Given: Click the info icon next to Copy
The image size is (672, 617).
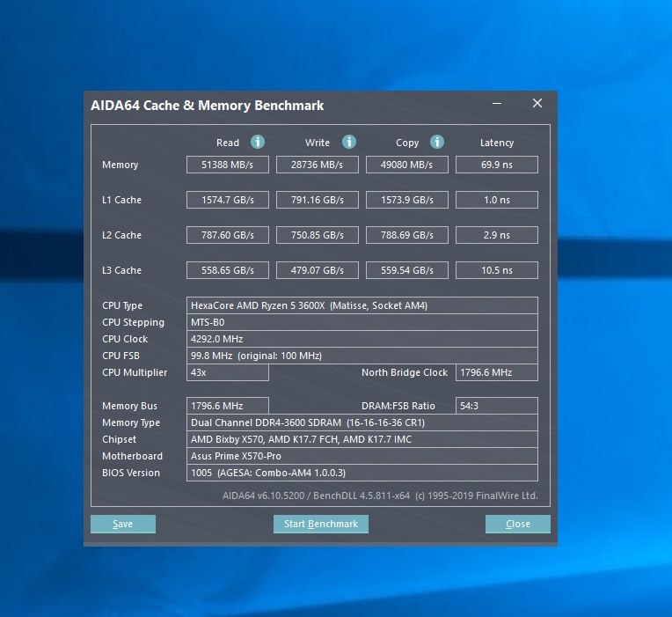Looking at the screenshot, I should tap(437, 142).
